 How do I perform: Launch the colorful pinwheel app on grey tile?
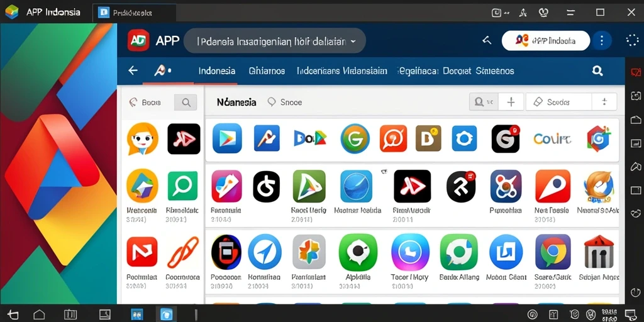309,252
